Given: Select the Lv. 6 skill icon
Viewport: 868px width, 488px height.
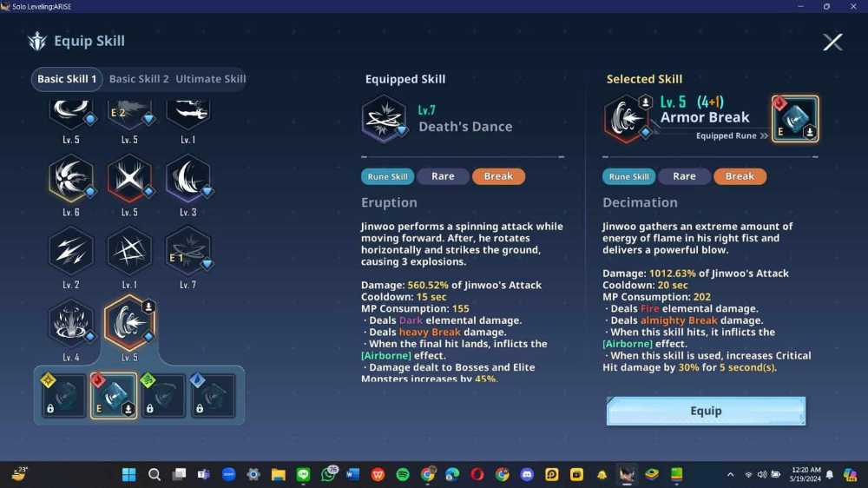Looking at the screenshot, I should click(x=71, y=178).
